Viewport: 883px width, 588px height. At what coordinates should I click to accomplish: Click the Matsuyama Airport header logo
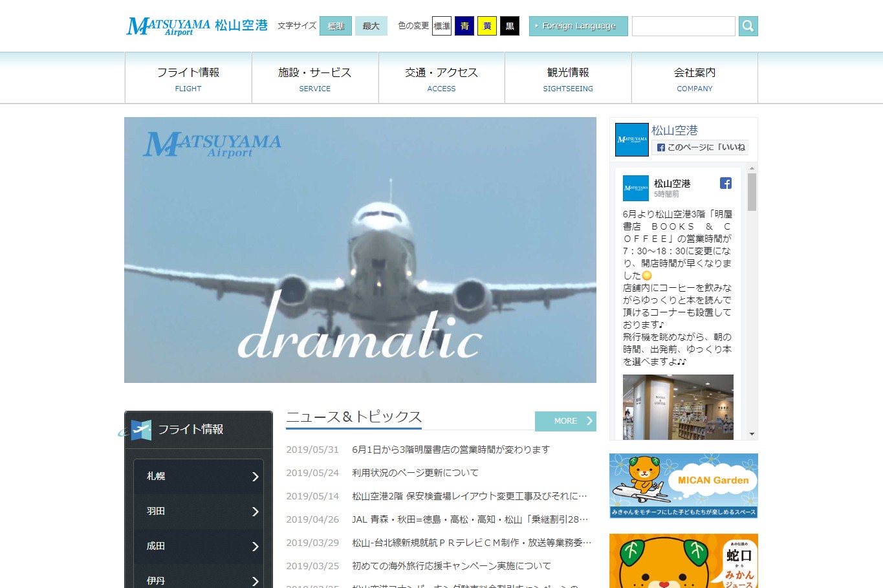tap(197, 26)
